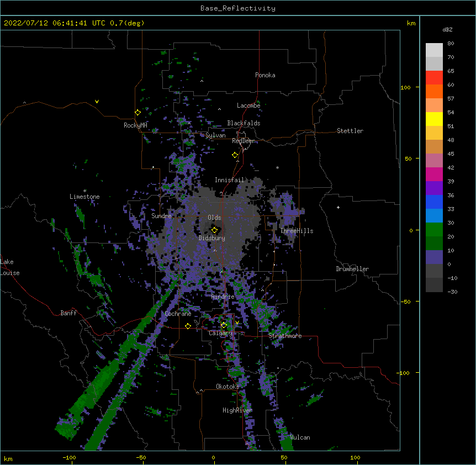
Task: Select the Didsbury label
Action: [x=212, y=238]
